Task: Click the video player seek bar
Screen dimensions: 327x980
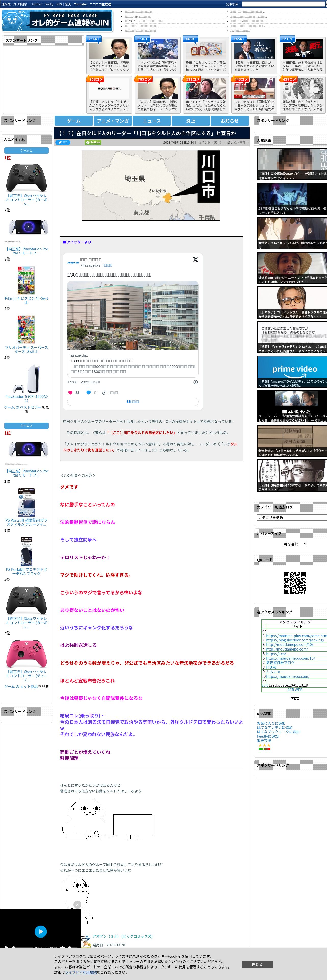Action: click(x=23, y=947)
